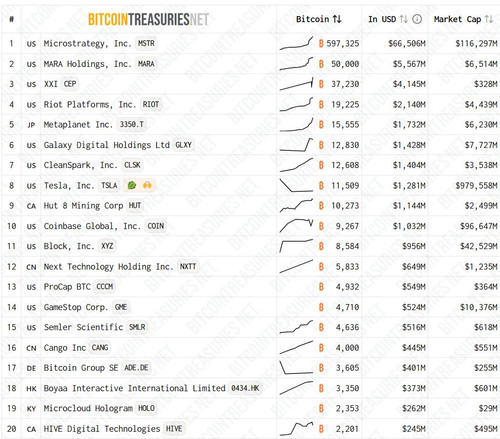
Task: Click Tesla's green leaf emoji icon
Action: pyautogui.click(x=132, y=186)
